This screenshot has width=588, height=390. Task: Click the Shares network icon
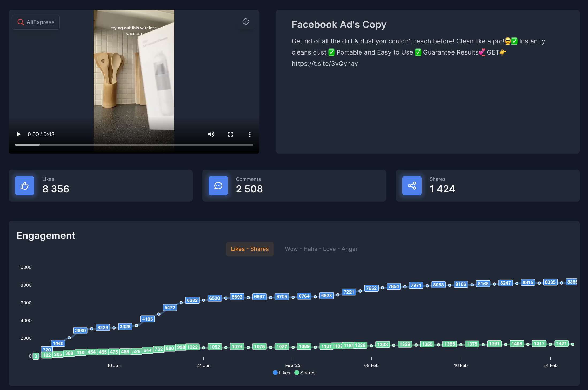(x=412, y=186)
